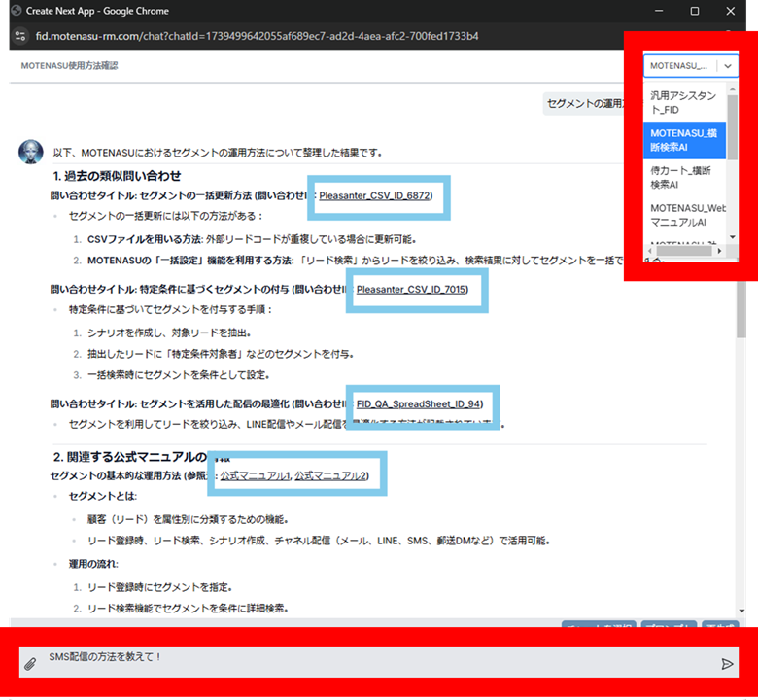
Task: Select 汎用アシスタント_FID option
Action: click(684, 102)
